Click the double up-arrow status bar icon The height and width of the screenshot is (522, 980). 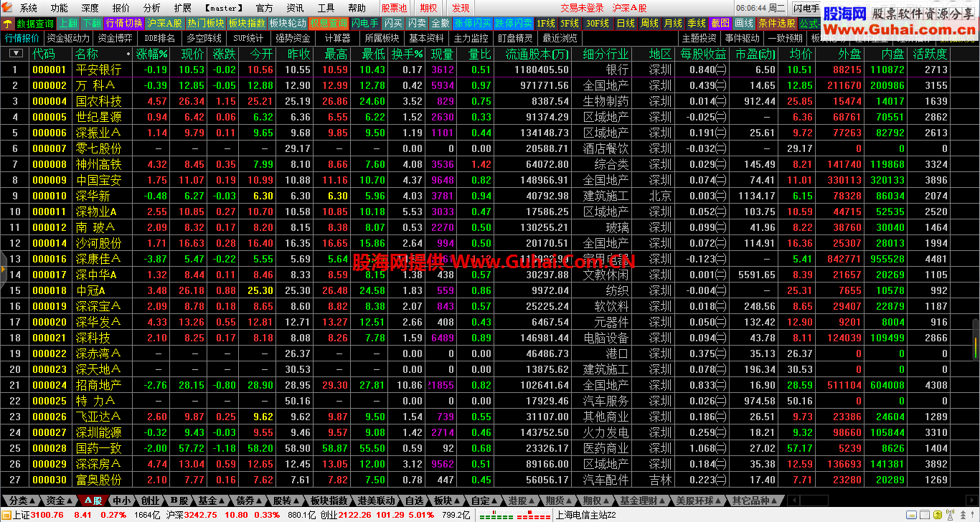pos(963,515)
